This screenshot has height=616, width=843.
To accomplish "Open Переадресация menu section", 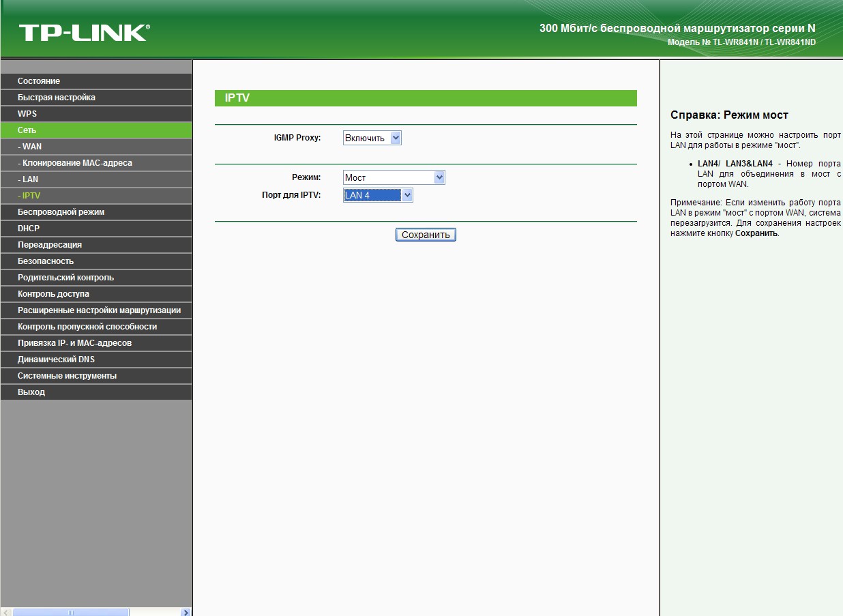I will (x=95, y=245).
